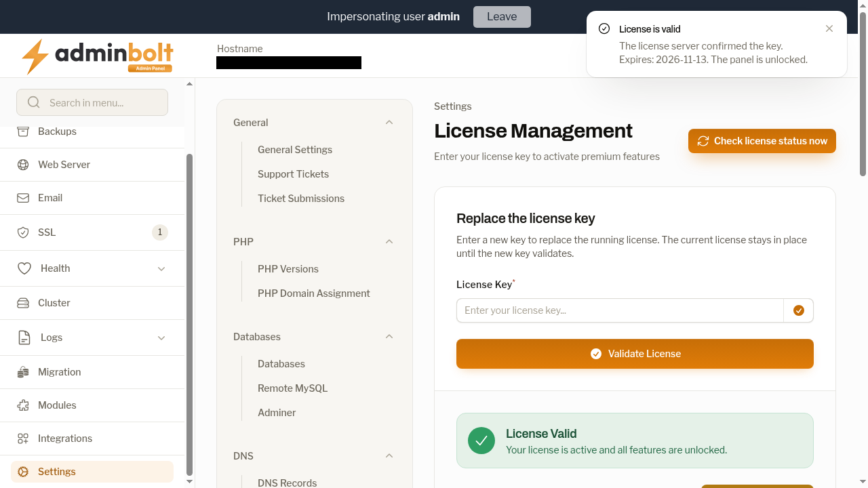Image resolution: width=868 pixels, height=488 pixels.
Task: Open Web Server in the sidebar
Action: point(92,165)
